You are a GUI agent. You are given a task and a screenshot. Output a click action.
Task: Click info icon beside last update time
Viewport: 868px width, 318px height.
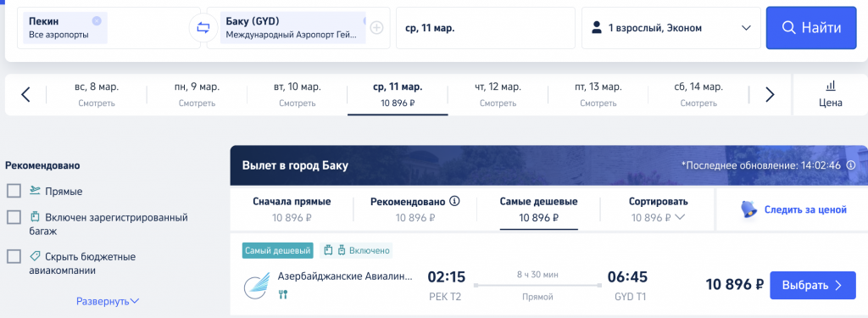[x=851, y=165]
